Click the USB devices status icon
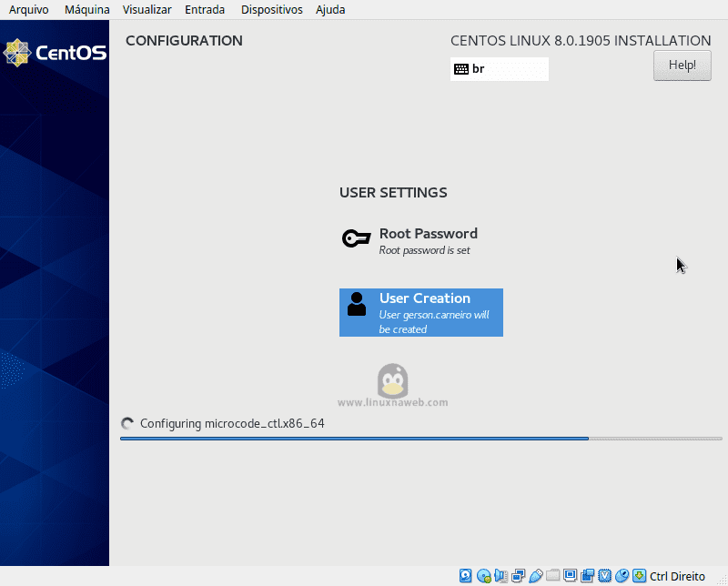 [x=535, y=576]
